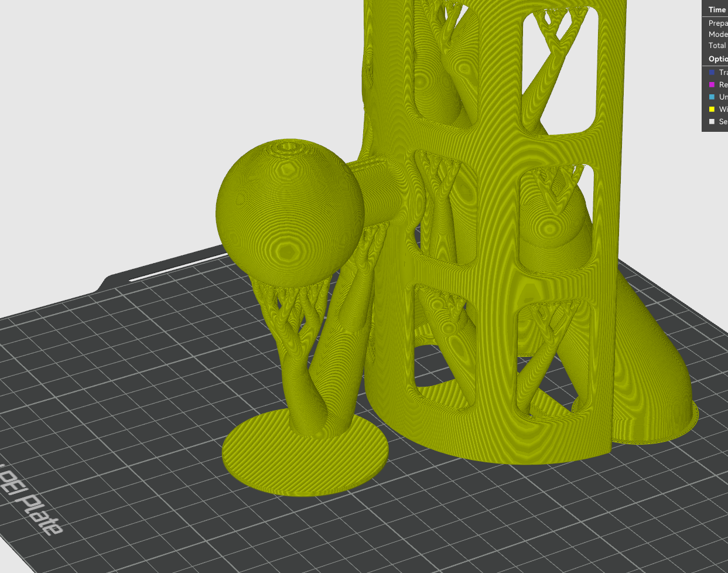This screenshot has height=573, width=728.
Task: Click the "Time" section heading
Action: click(717, 9)
